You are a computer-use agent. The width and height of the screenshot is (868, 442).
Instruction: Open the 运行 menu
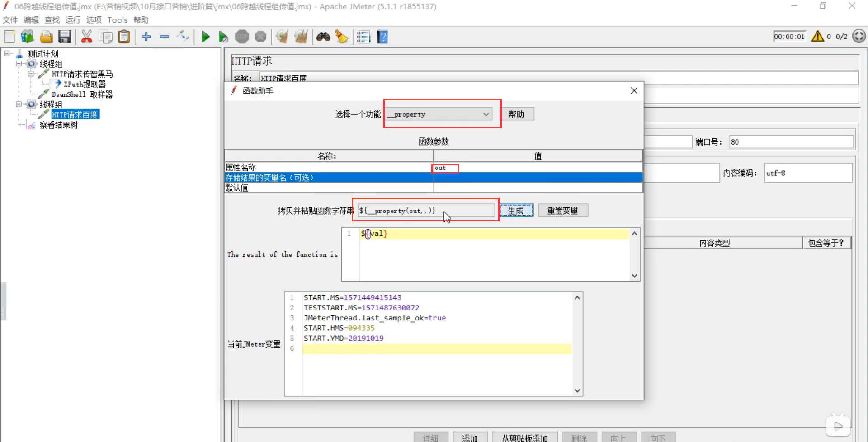[x=73, y=20]
